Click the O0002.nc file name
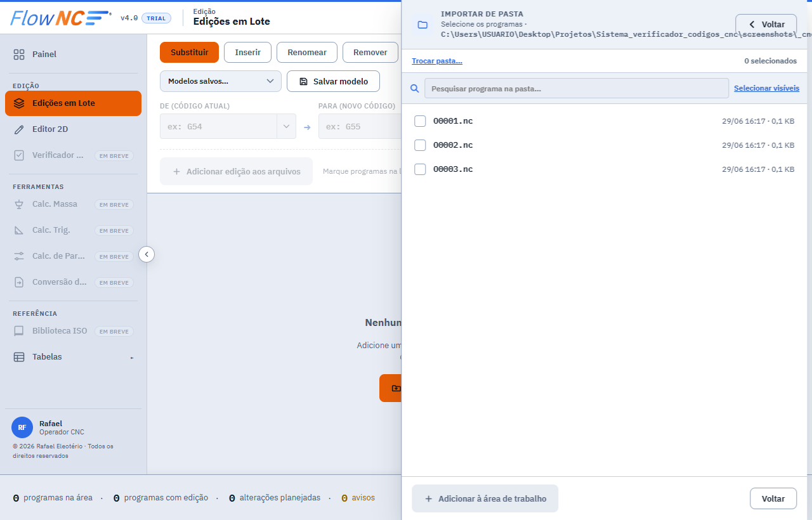The image size is (812, 520). [x=453, y=145]
